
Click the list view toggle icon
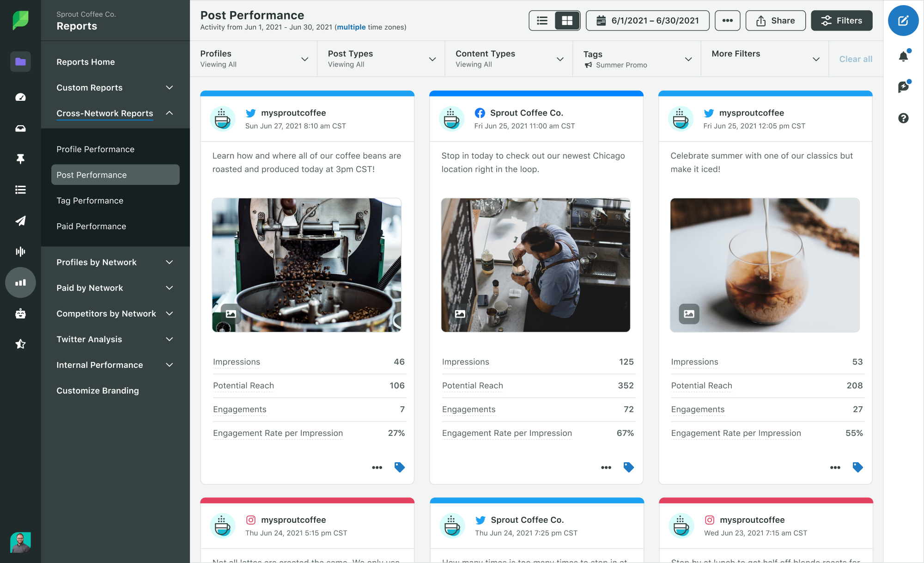tap(542, 20)
